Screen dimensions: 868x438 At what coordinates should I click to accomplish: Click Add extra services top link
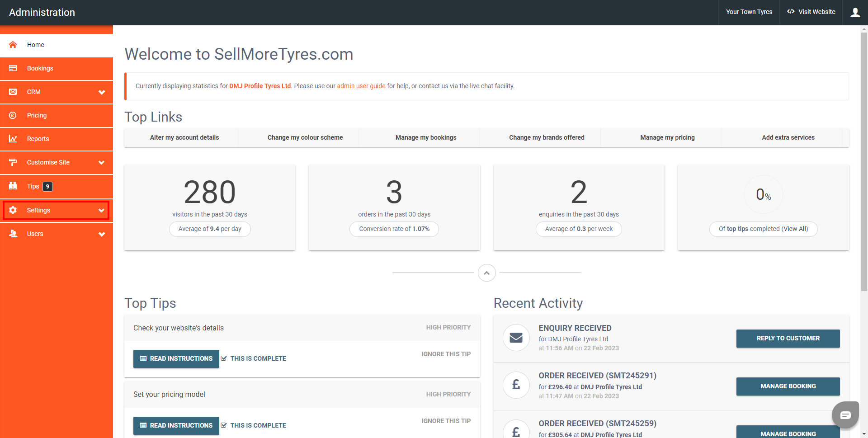(788, 137)
